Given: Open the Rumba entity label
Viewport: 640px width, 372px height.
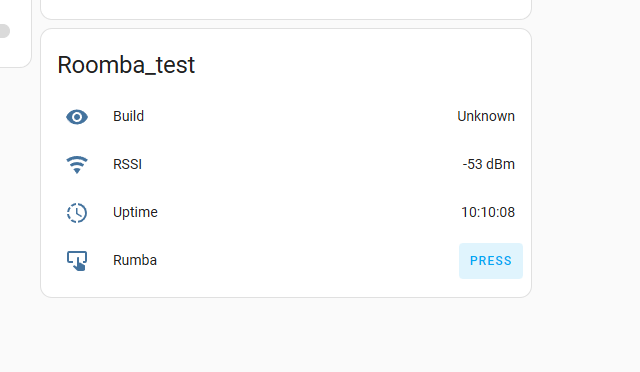Looking at the screenshot, I should point(135,260).
